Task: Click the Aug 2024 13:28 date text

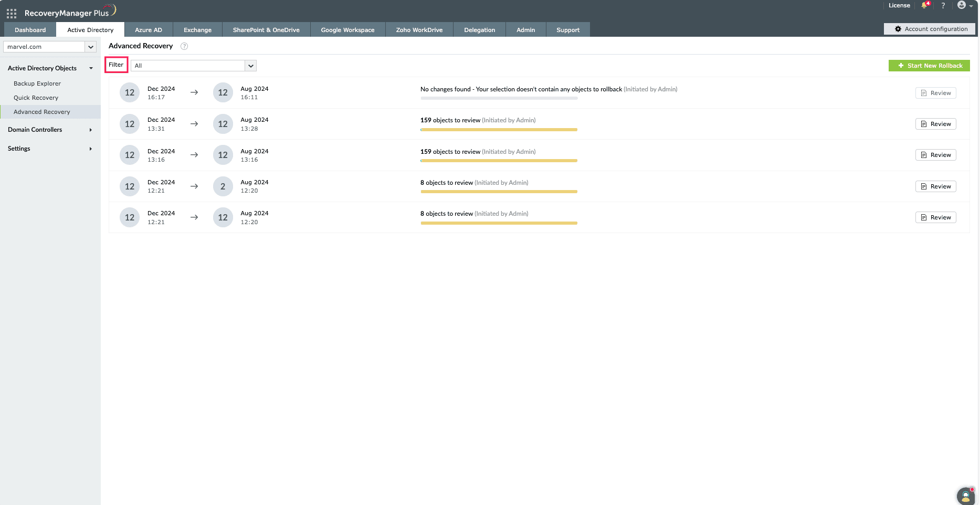Action: (255, 124)
